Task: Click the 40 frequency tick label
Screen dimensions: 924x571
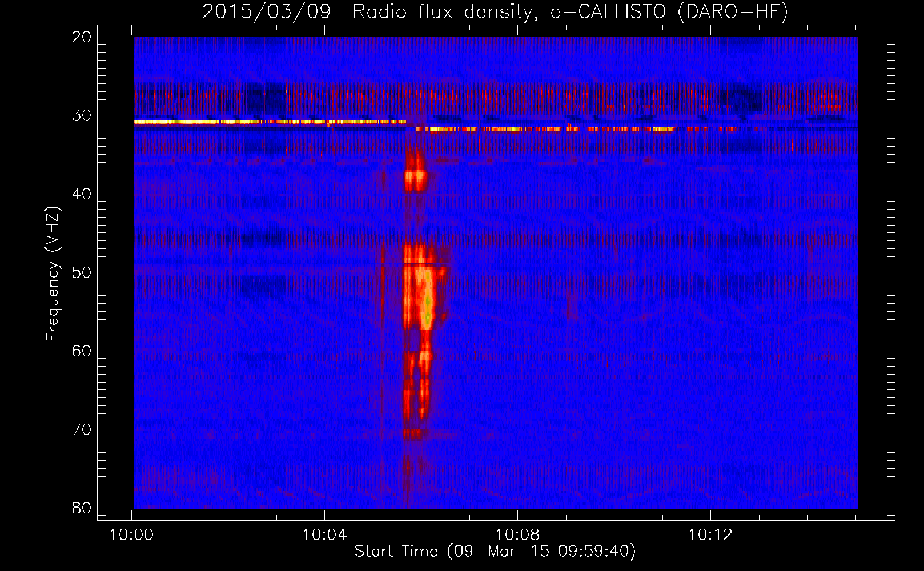Action: pyautogui.click(x=82, y=194)
